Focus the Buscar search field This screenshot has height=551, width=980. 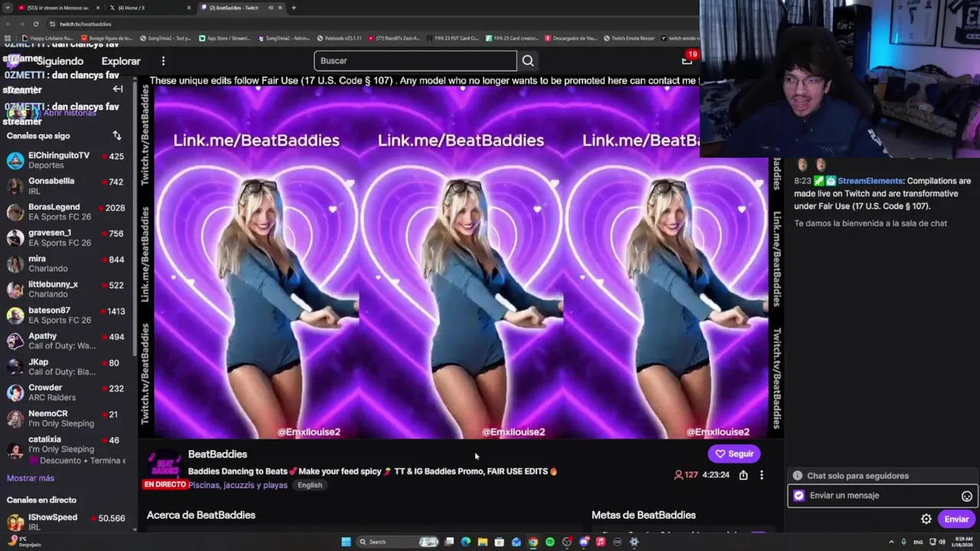click(x=415, y=60)
